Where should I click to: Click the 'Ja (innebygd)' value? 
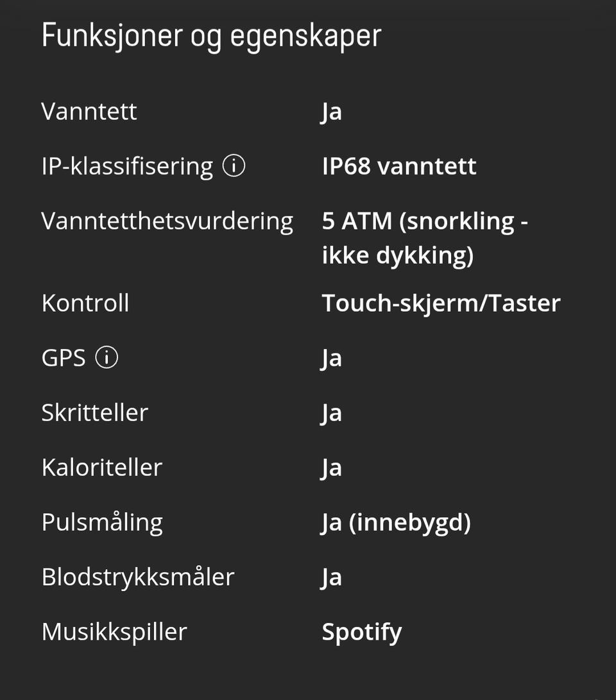click(396, 522)
